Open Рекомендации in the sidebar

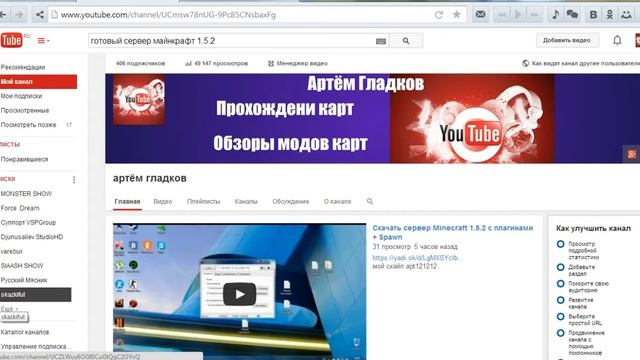[x=23, y=67]
